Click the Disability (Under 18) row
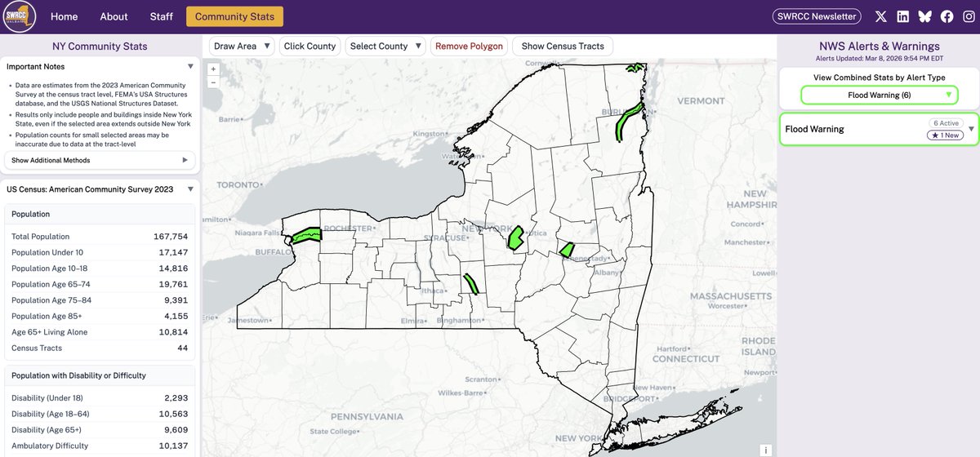Image resolution: width=980 pixels, height=457 pixels. 100,398
